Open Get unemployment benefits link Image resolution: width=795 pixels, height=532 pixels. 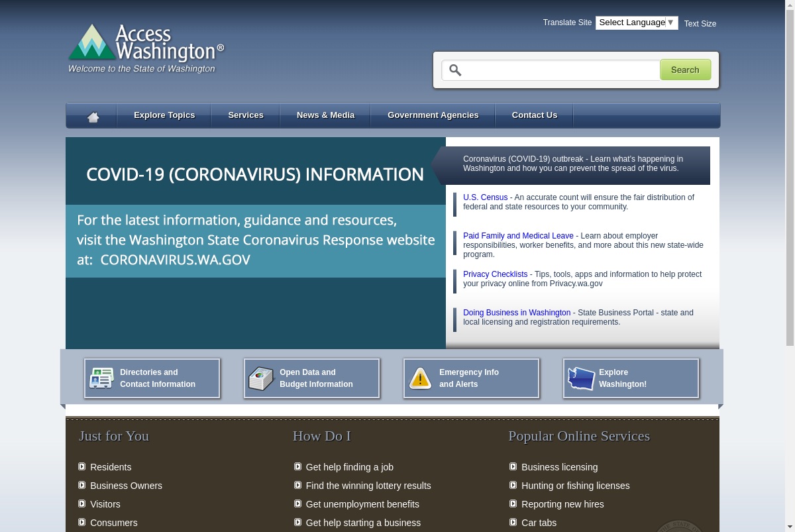362,504
